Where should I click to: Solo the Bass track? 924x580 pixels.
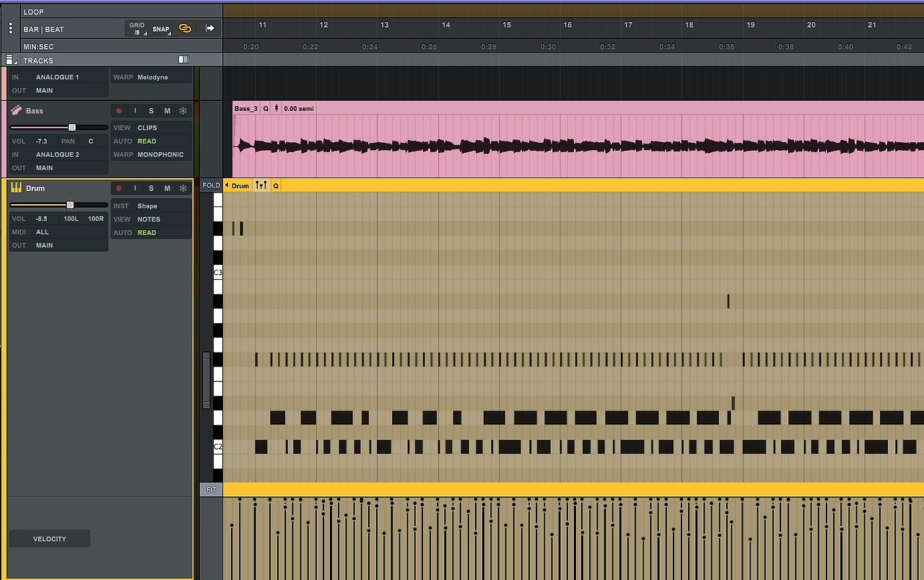point(151,110)
